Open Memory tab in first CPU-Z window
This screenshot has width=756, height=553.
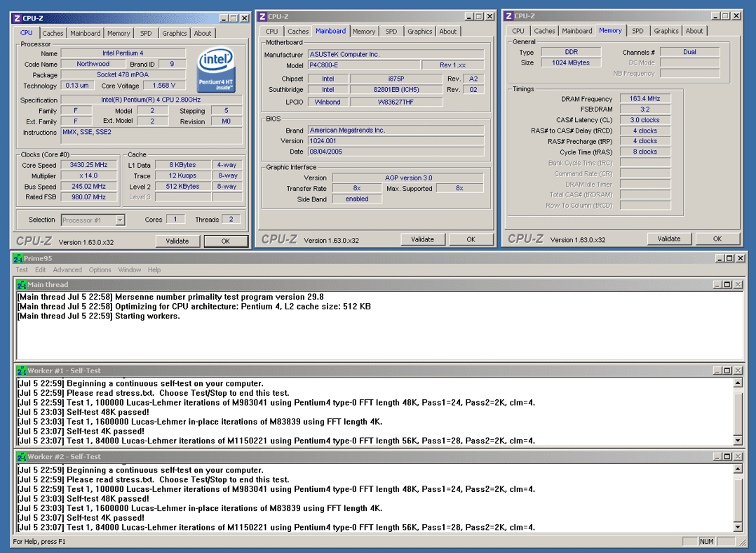(x=119, y=33)
